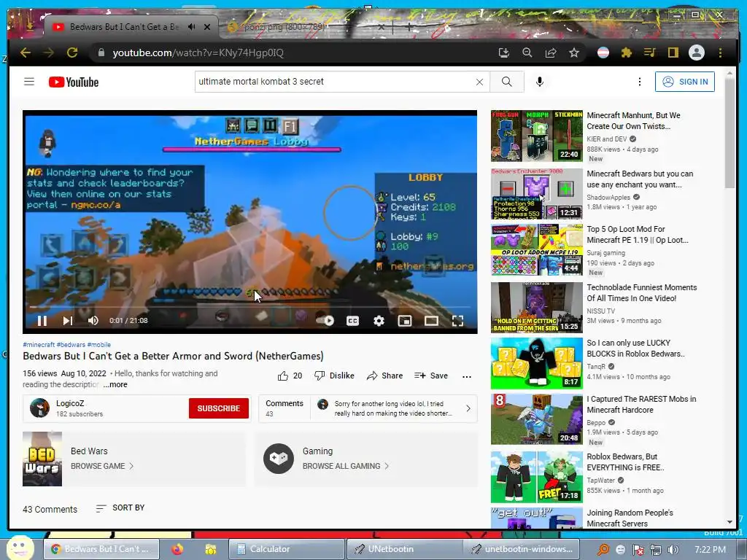Screen dimensions: 747x560
Task: Open YouTube settings three-dot menu
Action: tap(640, 82)
